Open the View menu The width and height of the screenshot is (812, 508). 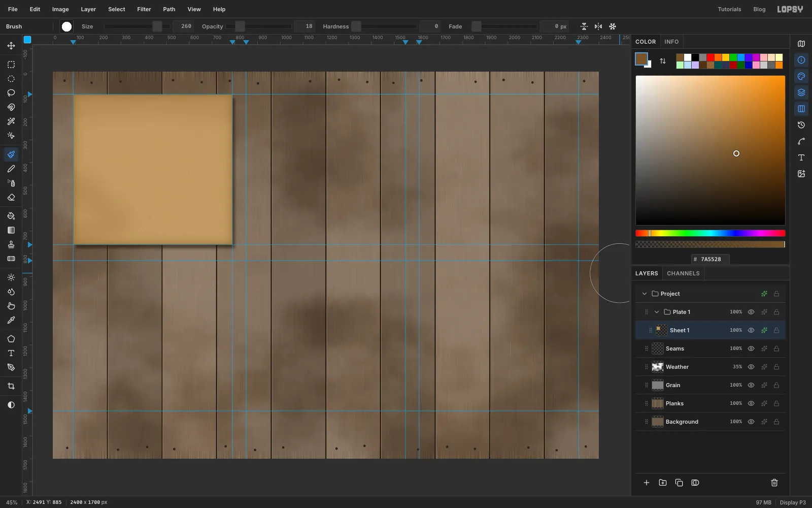tap(194, 9)
